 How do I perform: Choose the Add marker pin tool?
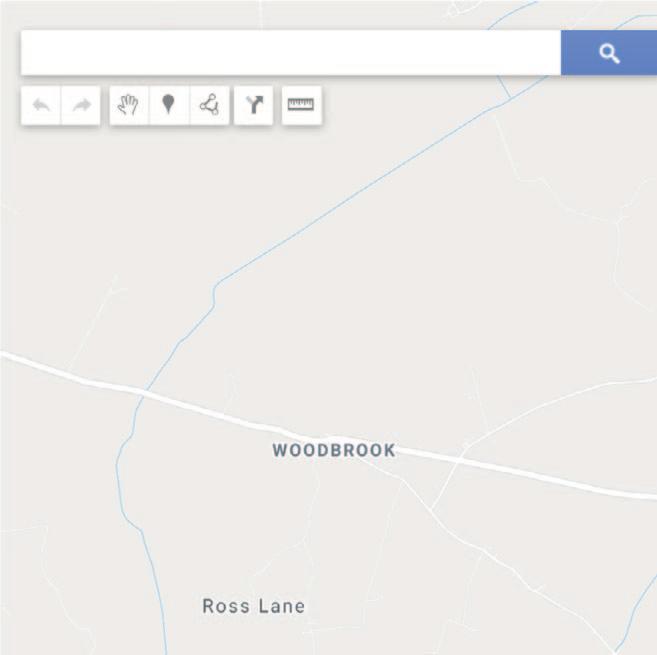(168, 105)
